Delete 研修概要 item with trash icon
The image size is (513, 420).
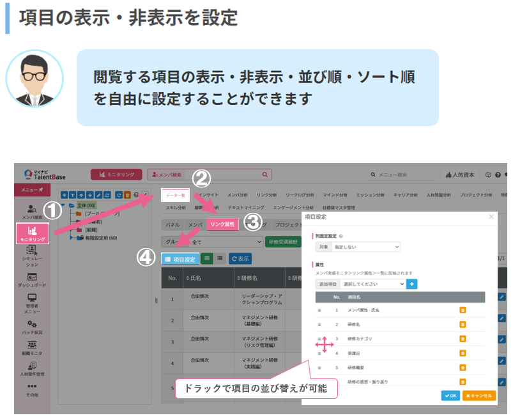pyautogui.click(x=463, y=368)
